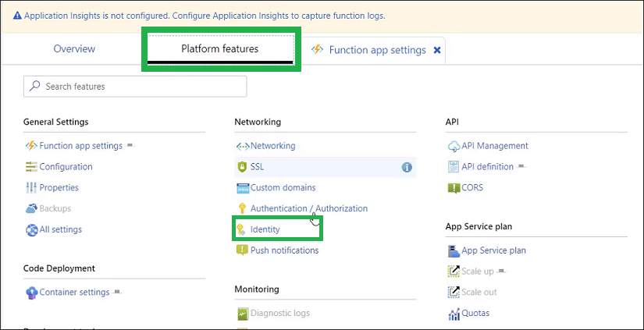
Task: Click the Configuration sliders icon
Action: 31,167
